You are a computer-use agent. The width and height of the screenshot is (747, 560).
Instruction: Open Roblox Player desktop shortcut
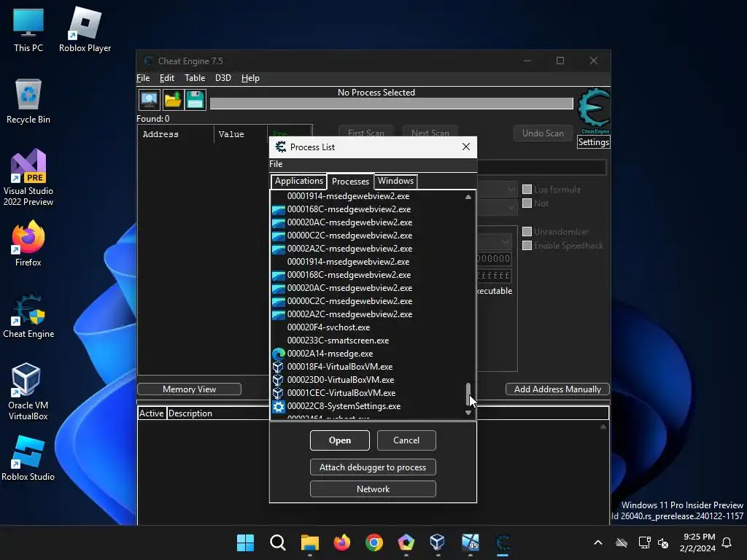(85, 31)
